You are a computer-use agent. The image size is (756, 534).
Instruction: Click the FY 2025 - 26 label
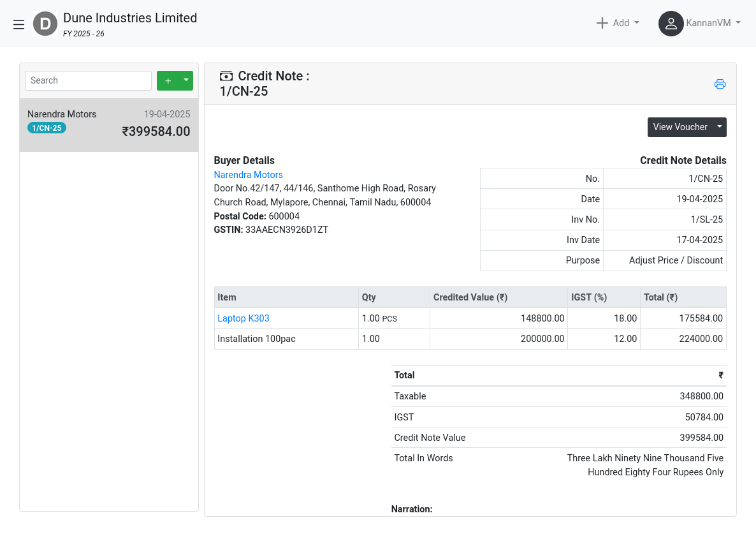84,34
